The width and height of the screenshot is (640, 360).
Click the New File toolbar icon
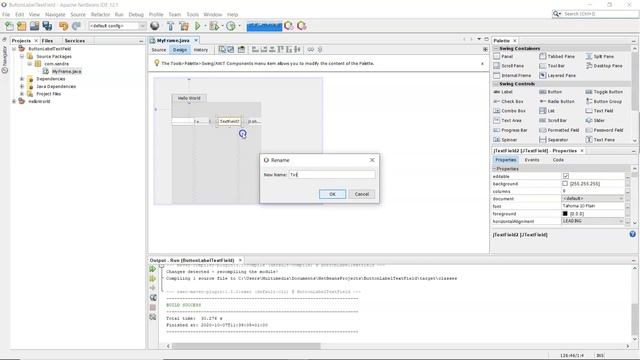[9, 26]
